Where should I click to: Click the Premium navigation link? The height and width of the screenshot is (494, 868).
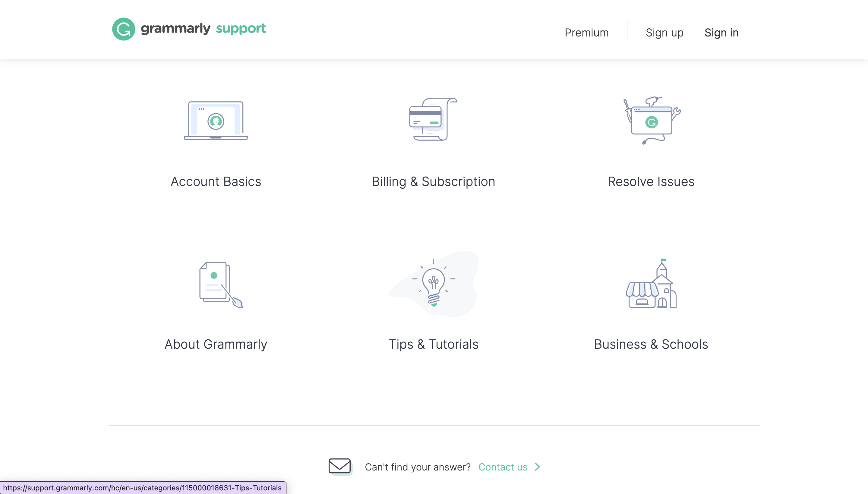point(587,33)
